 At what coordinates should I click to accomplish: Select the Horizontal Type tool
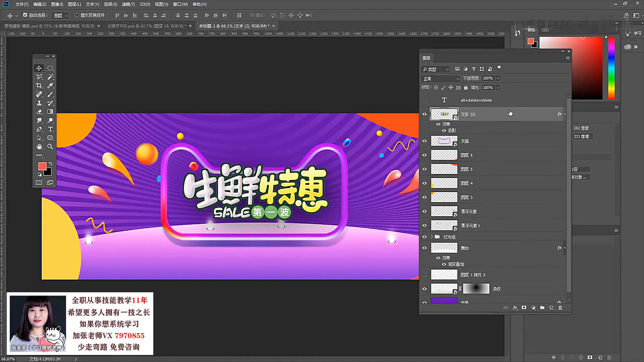tap(50, 129)
